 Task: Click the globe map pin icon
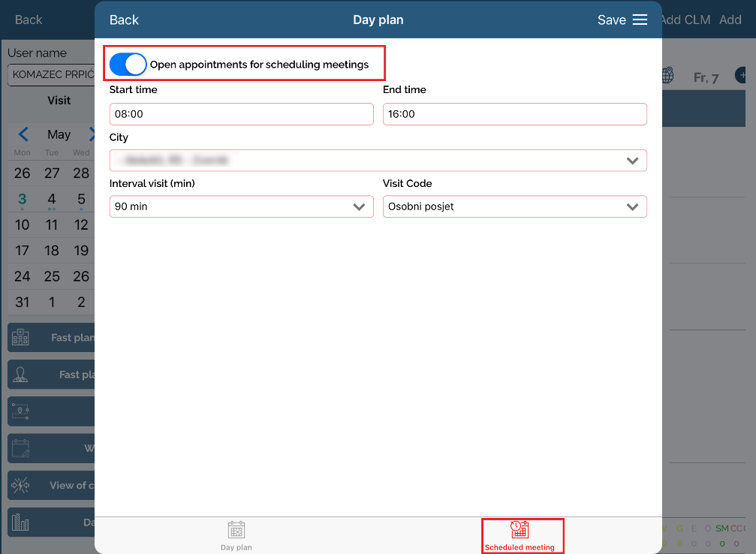click(667, 77)
